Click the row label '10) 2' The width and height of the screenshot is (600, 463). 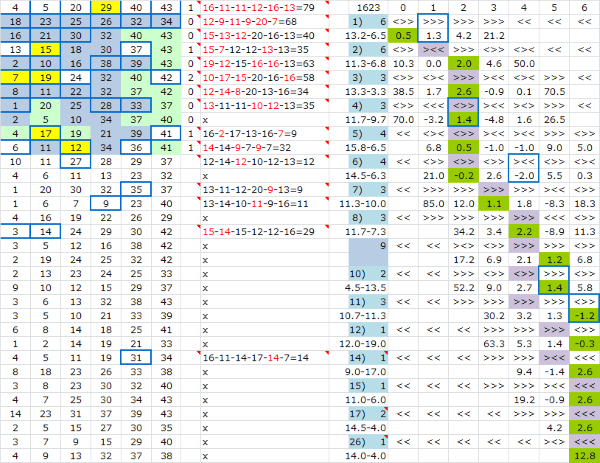(368, 274)
